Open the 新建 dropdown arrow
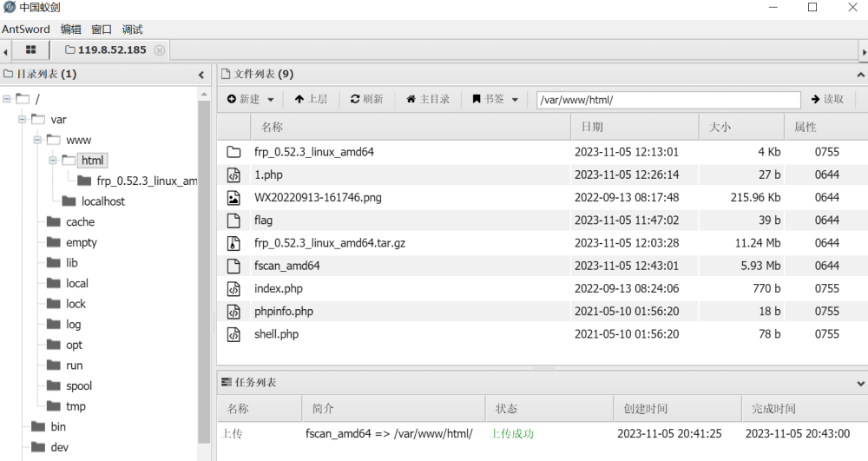868x461 pixels. [x=271, y=100]
